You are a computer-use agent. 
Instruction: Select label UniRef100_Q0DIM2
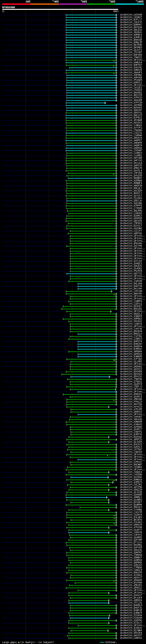pyautogui.click(x=131, y=67)
